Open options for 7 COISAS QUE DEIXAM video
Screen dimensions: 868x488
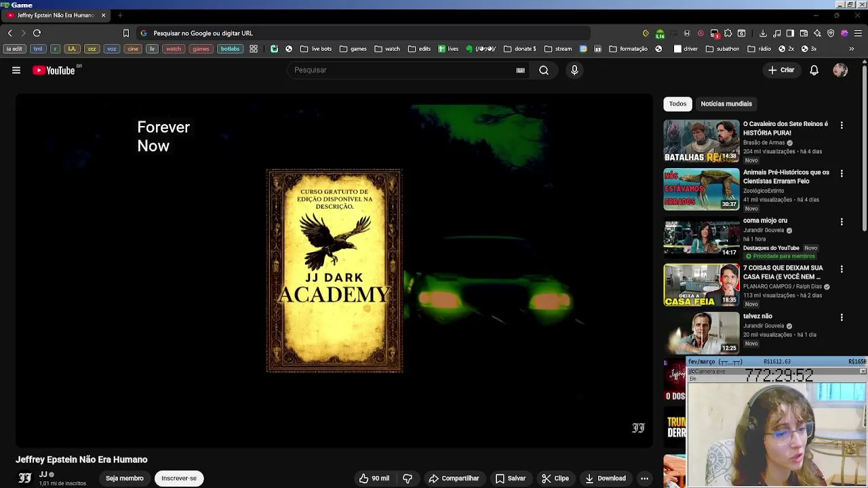tap(842, 269)
